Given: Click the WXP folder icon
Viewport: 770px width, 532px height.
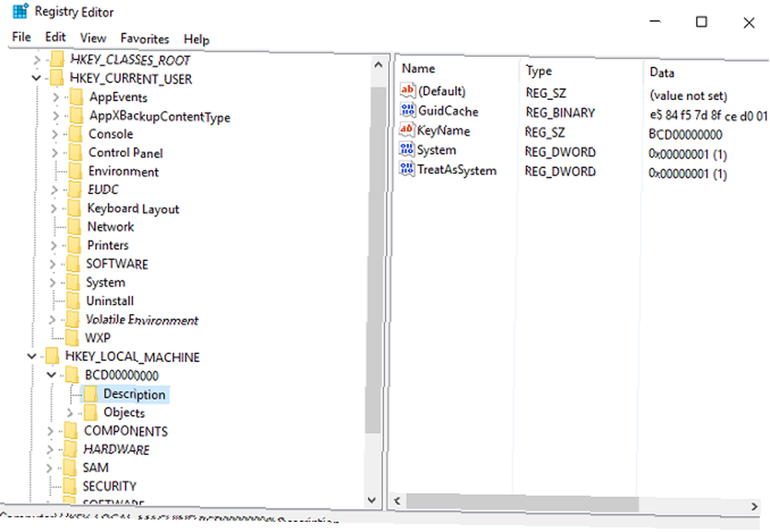Looking at the screenshot, I should point(72,337).
